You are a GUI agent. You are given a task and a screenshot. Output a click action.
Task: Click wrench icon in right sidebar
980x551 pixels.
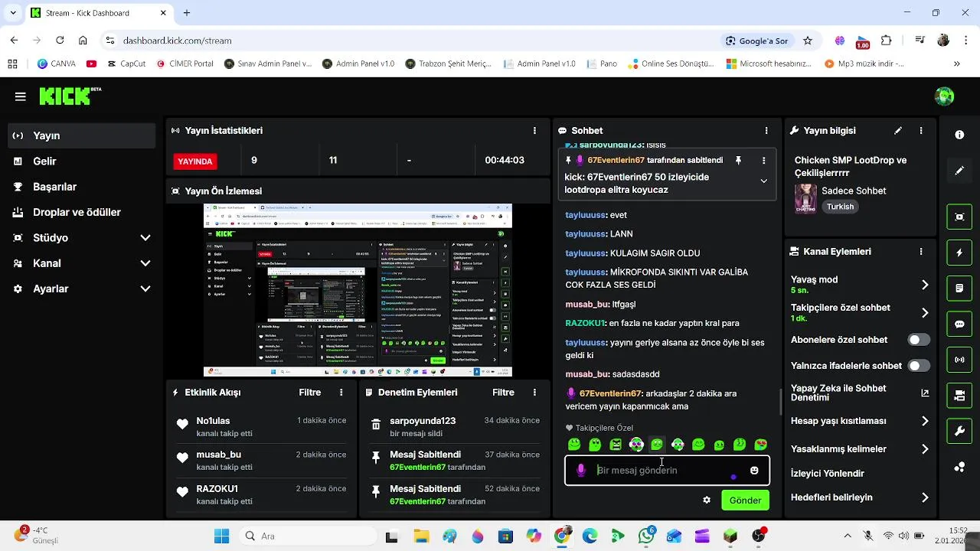[959, 432]
